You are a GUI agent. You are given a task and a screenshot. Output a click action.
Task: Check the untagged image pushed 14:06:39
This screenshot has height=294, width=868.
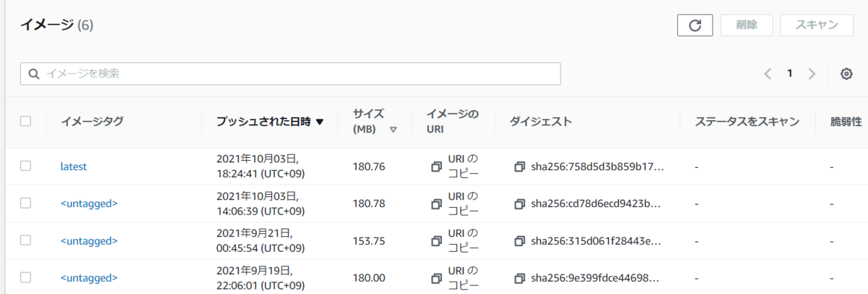pos(25,203)
